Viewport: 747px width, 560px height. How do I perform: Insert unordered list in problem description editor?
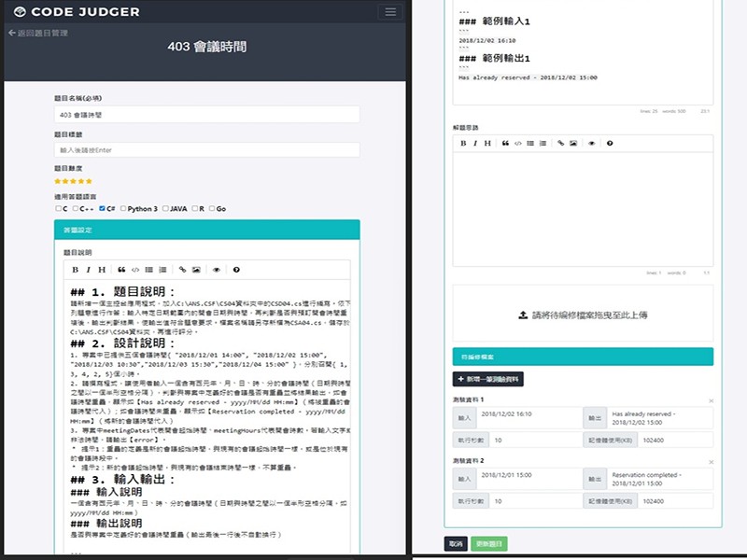coord(148,270)
